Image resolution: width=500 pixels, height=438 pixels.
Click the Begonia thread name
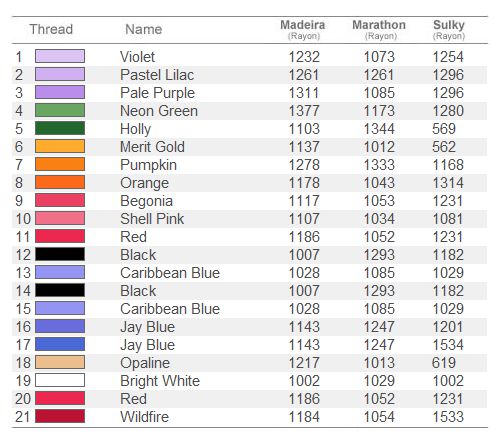[147, 201]
